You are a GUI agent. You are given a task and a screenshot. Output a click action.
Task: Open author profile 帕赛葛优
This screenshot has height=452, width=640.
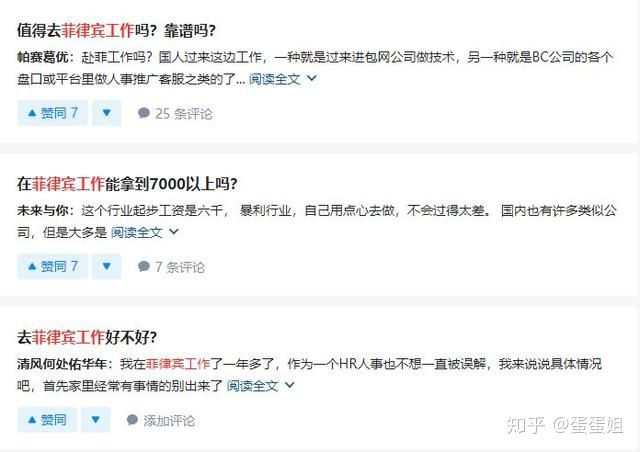click(x=43, y=57)
